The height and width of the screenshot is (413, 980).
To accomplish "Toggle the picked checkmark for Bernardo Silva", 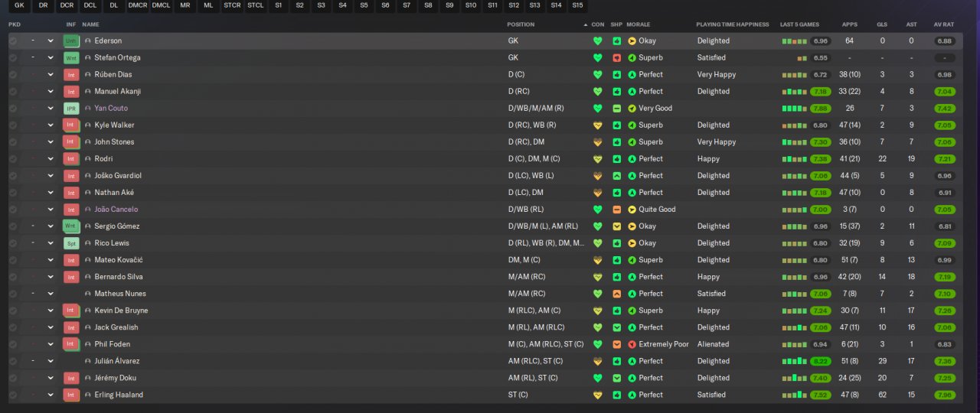I will pos(13,277).
